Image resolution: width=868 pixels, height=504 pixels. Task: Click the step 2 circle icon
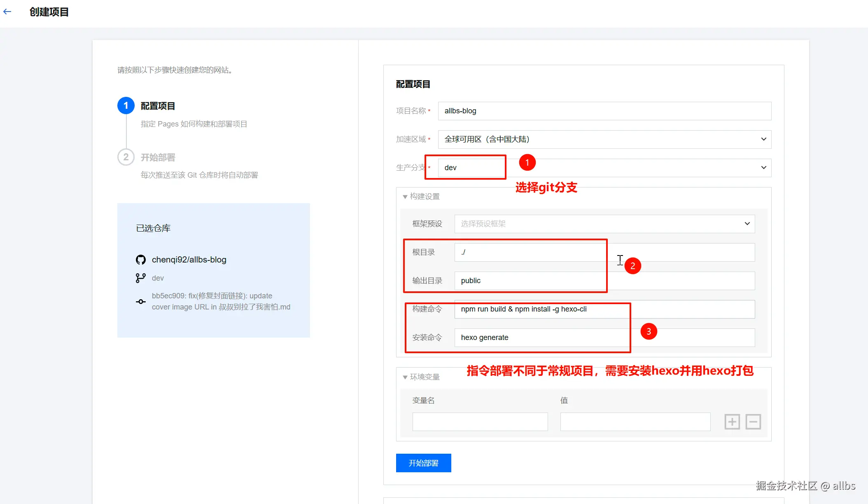pyautogui.click(x=126, y=157)
